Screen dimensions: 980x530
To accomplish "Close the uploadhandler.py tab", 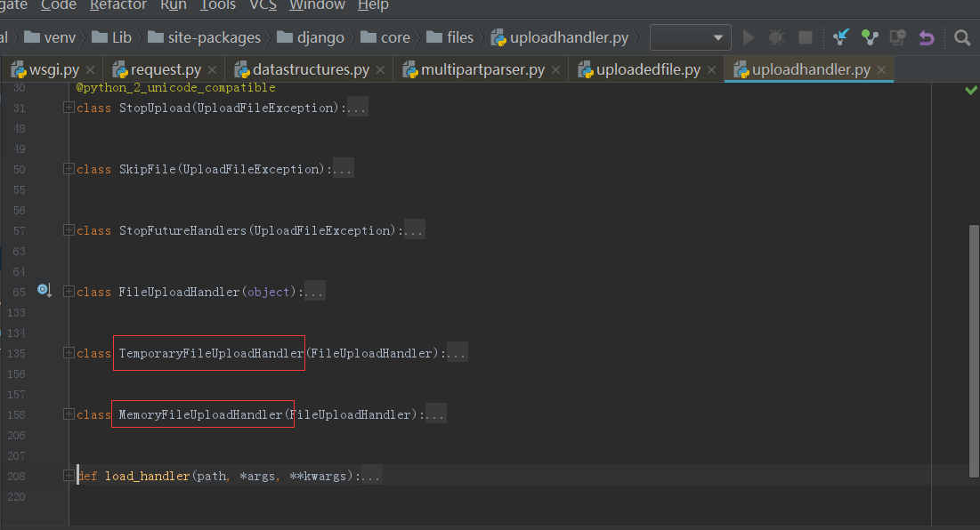I will 882,70.
